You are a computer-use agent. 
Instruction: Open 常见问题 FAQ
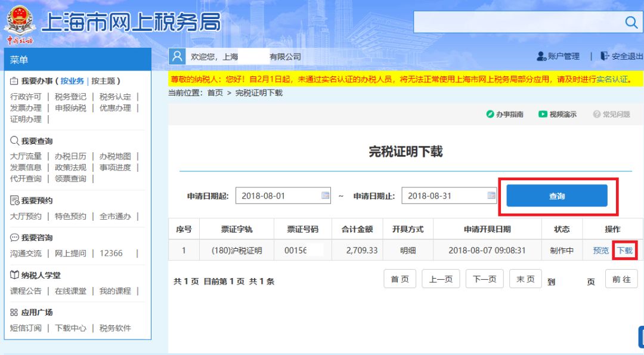point(612,114)
